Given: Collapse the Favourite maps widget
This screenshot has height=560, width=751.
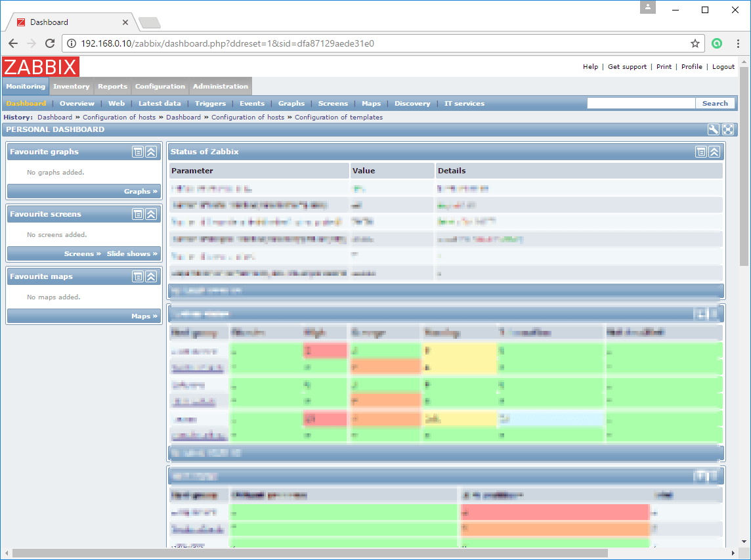Looking at the screenshot, I should (150, 276).
